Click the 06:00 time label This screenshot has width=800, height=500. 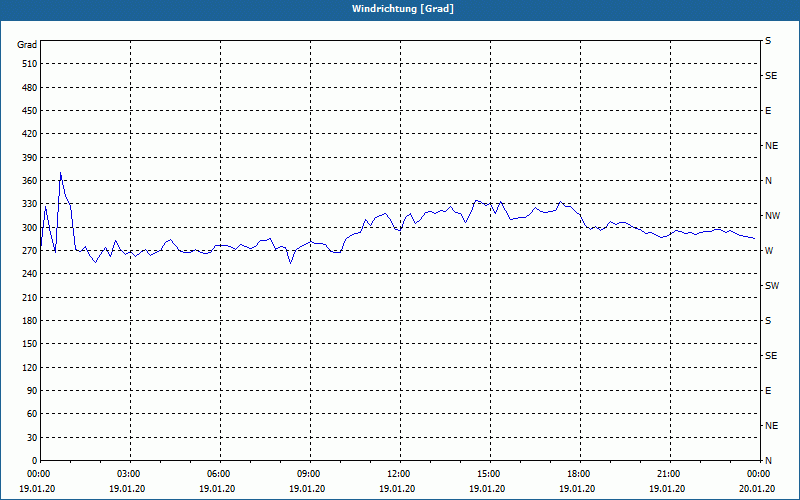click(218, 474)
